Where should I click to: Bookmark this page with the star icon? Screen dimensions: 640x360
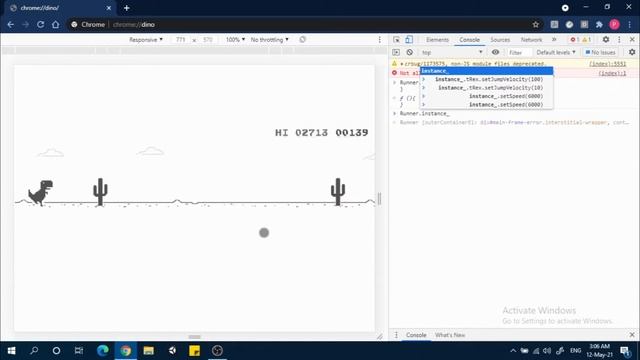tap(536, 24)
